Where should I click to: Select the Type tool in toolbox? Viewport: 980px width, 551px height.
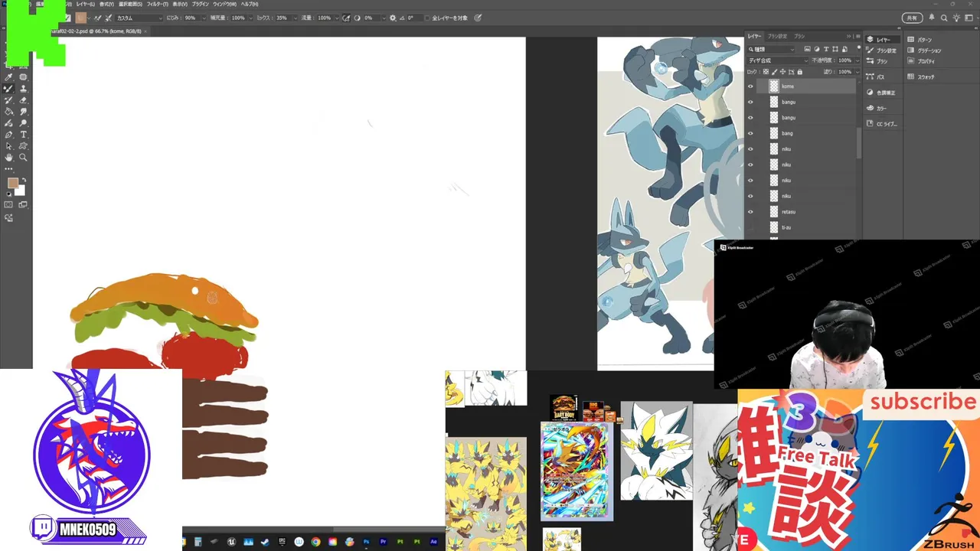(x=23, y=135)
